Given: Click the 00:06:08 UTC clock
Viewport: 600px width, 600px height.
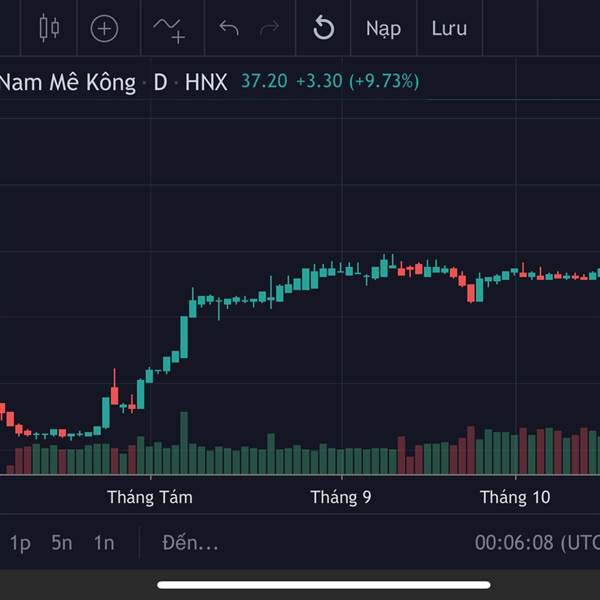Looking at the screenshot, I should click(x=537, y=543).
